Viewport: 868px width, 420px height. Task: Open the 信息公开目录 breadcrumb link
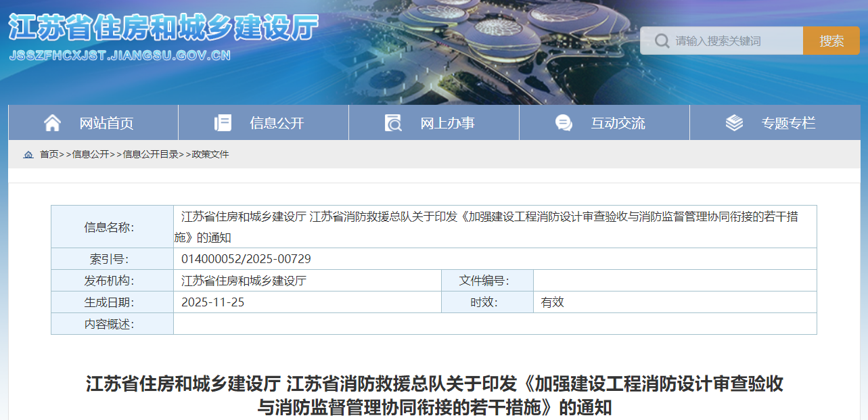(x=150, y=154)
